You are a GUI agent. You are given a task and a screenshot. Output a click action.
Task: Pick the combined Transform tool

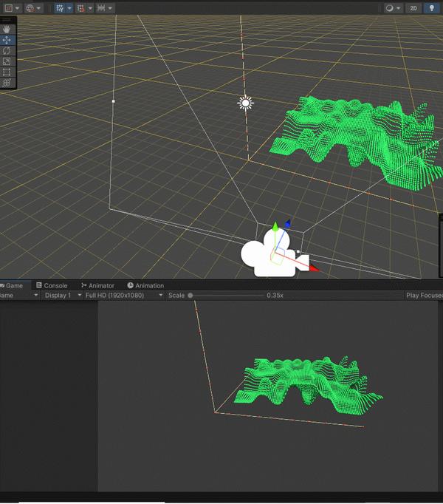click(x=7, y=83)
